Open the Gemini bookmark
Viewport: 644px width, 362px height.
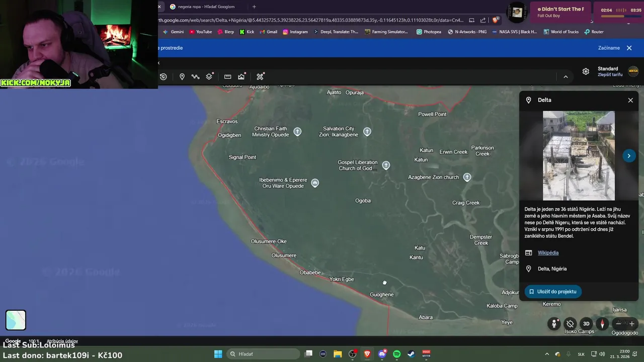(x=173, y=32)
